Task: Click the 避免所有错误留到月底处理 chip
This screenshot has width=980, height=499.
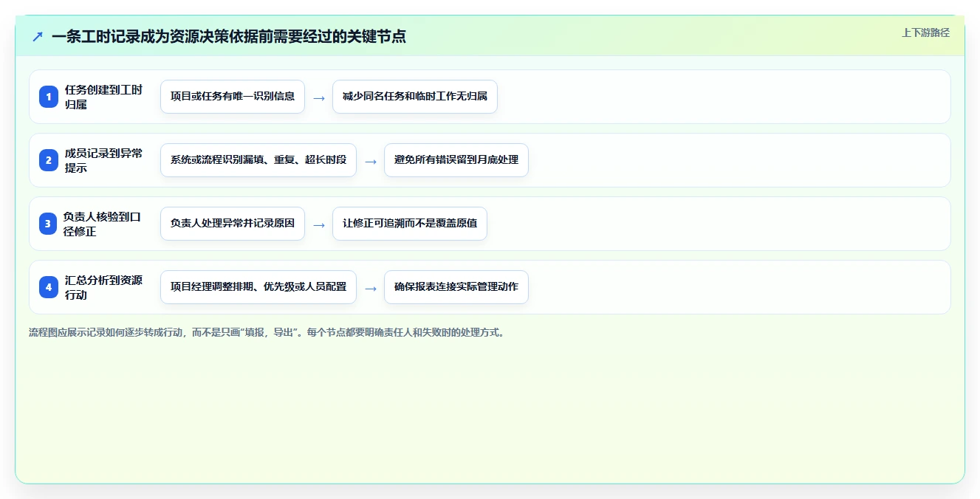Action: pyautogui.click(x=456, y=160)
